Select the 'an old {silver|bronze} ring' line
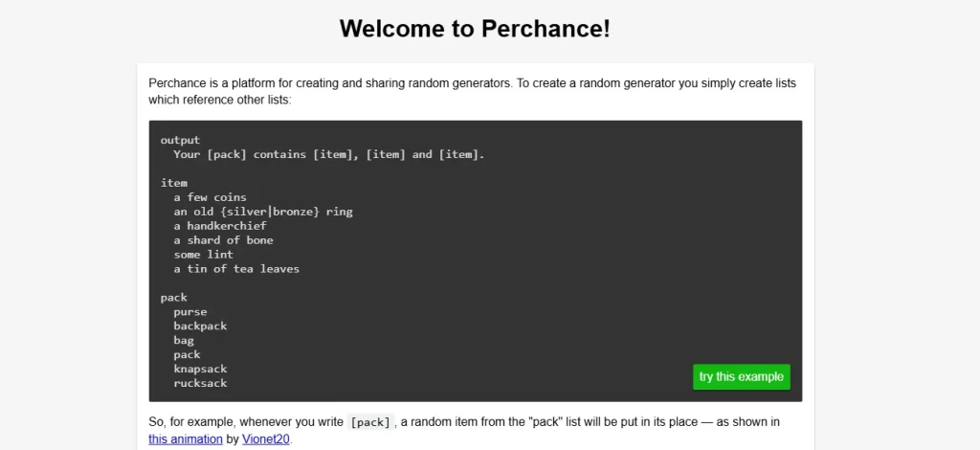Screen dimensions: 980x450 pos(263,212)
